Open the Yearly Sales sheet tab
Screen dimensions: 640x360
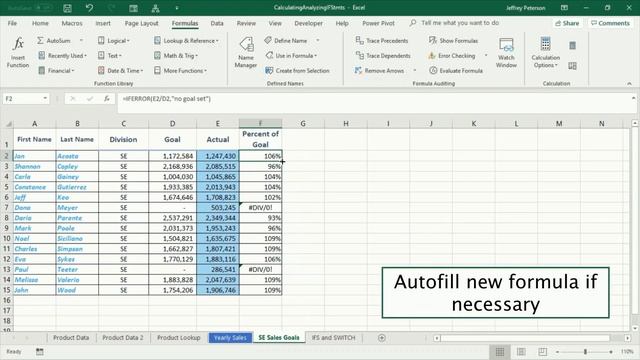pyautogui.click(x=230, y=338)
